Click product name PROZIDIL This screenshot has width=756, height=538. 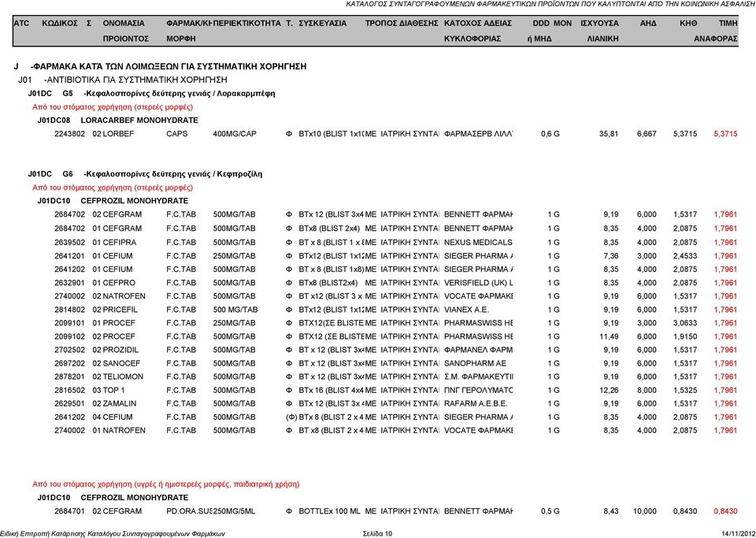point(120,350)
